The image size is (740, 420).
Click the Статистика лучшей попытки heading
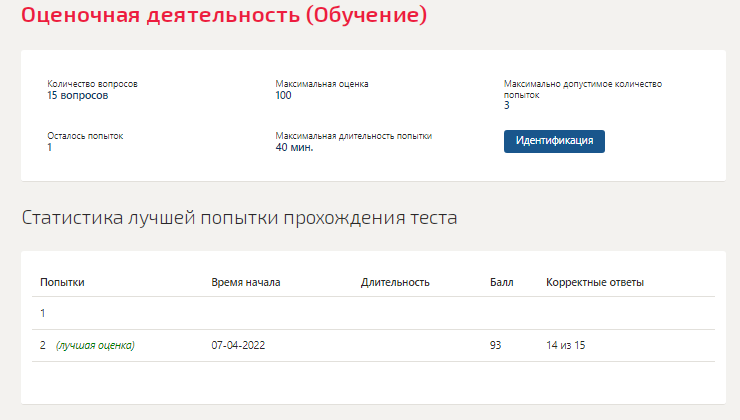(x=239, y=218)
